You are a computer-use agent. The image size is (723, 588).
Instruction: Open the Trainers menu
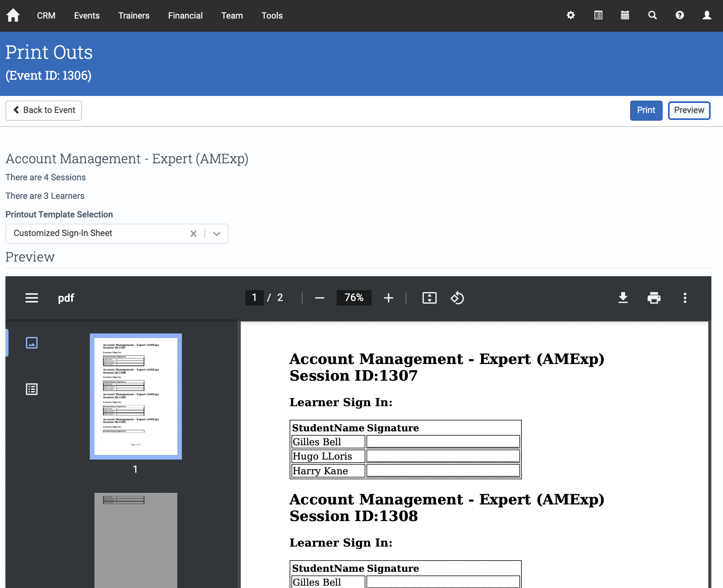[134, 15]
